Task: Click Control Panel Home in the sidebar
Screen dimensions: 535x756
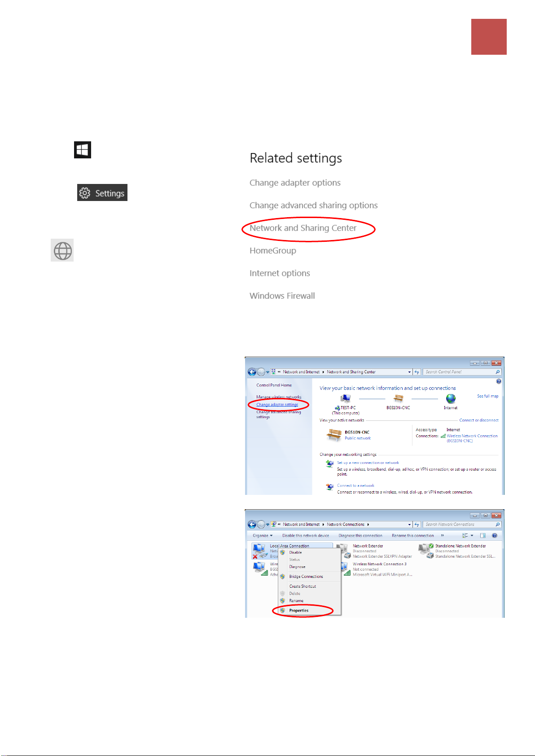Action: pos(274,385)
